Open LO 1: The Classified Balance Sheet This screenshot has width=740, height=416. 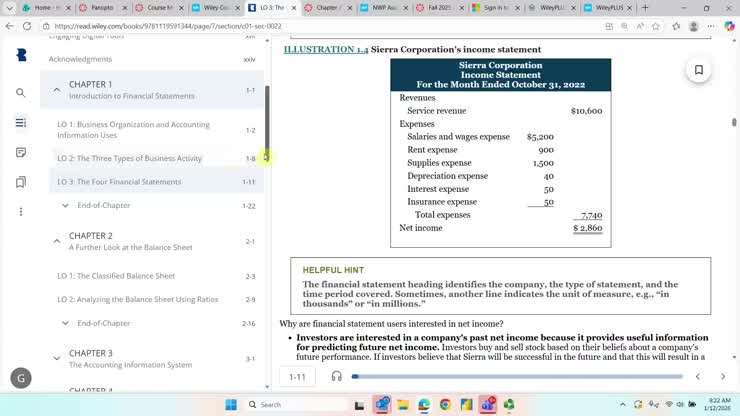156,276
